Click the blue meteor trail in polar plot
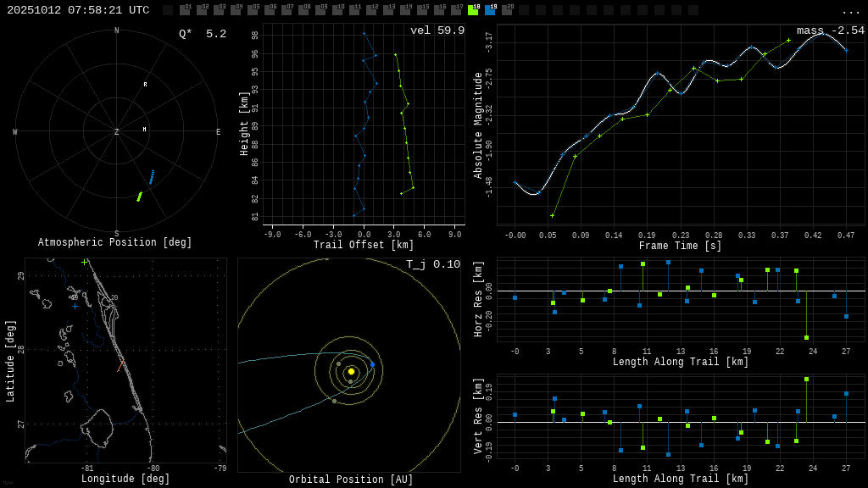Image resolution: width=868 pixels, height=488 pixels. coord(152,177)
